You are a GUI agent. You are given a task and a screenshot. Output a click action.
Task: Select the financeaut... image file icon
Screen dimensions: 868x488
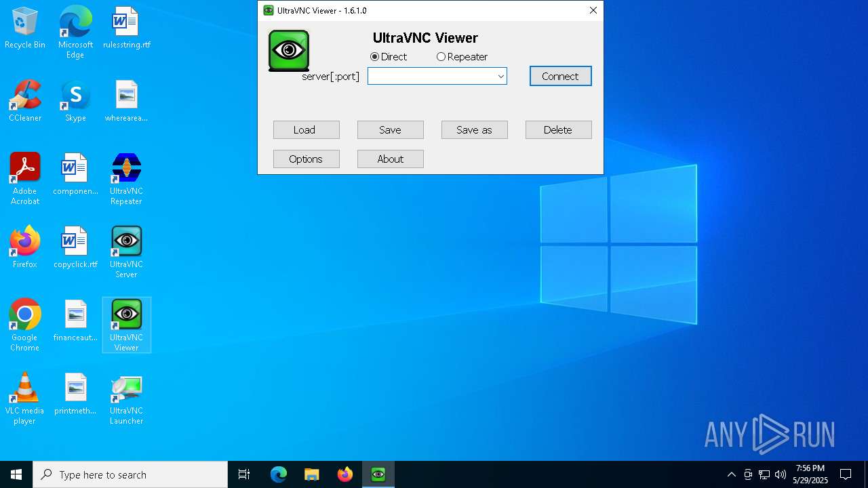[x=75, y=321]
